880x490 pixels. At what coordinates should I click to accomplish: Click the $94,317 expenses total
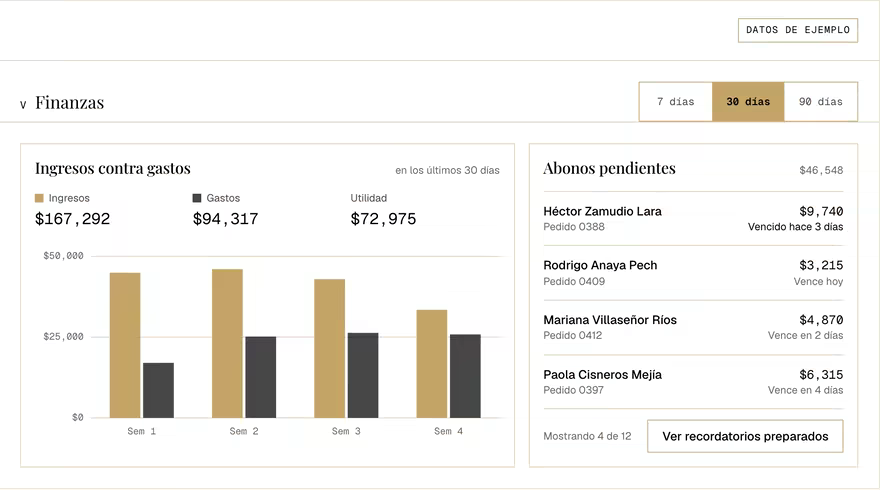click(x=226, y=219)
